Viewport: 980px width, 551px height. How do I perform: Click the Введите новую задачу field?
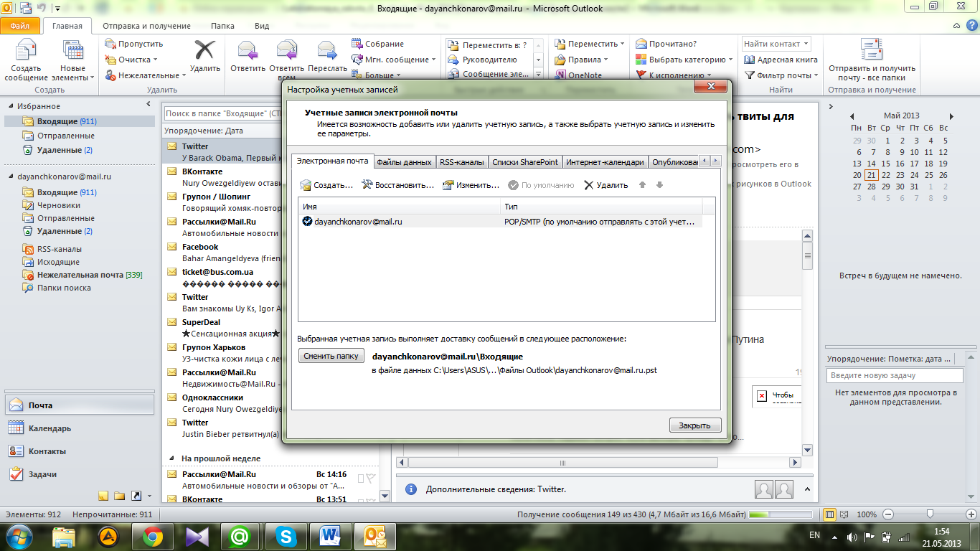pos(895,375)
